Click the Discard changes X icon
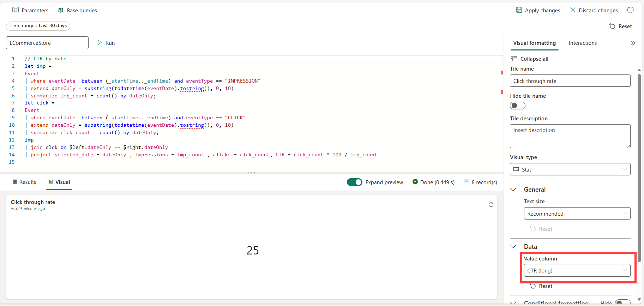The width and height of the screenshot is (644, 306). [x=573, y=10]
